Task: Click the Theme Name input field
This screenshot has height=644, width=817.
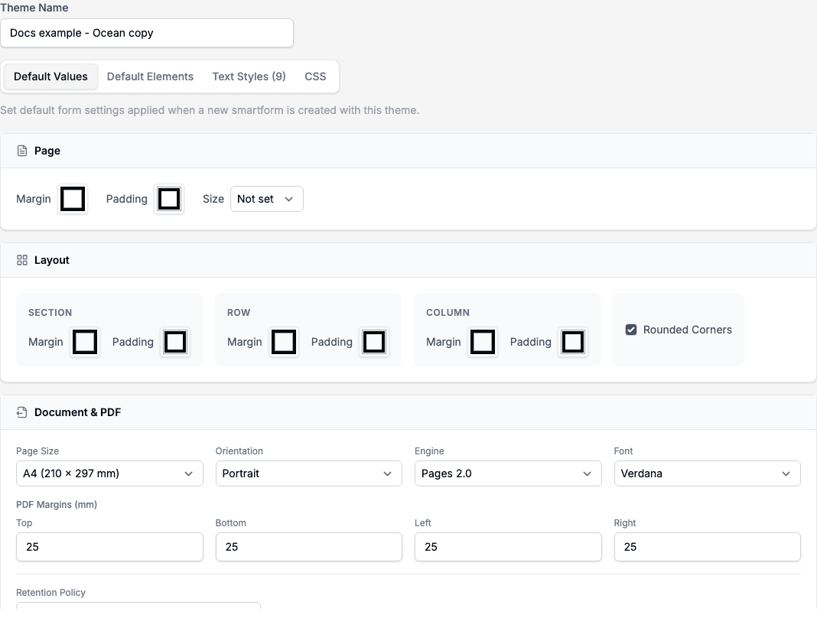Action: click(x=147, y=33)
